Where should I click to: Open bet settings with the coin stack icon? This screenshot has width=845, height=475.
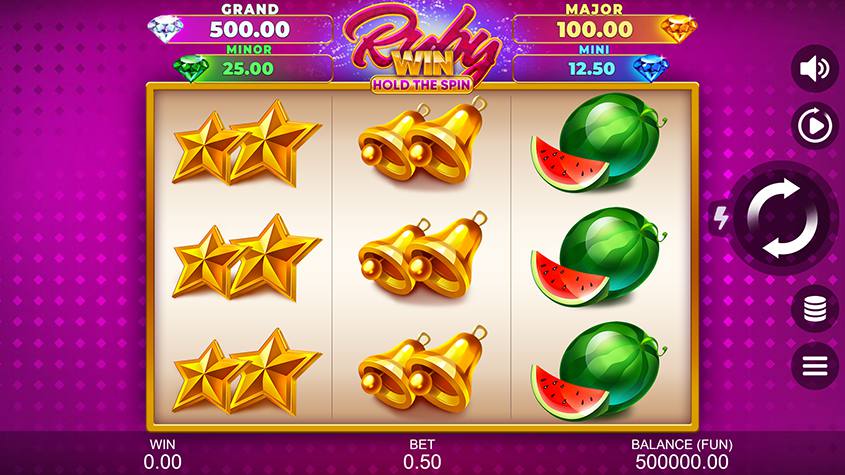coord(815,309)
